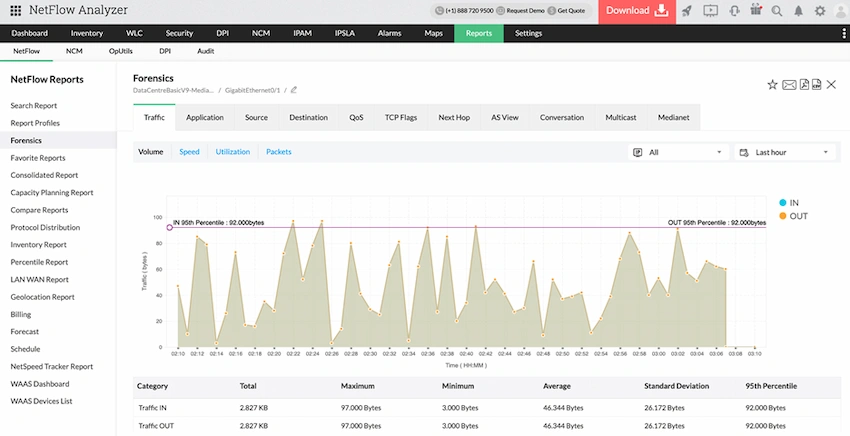Viewport: 850px width, 436px height.
Task: Click the rocket quick-start icon
Action: 687,11
